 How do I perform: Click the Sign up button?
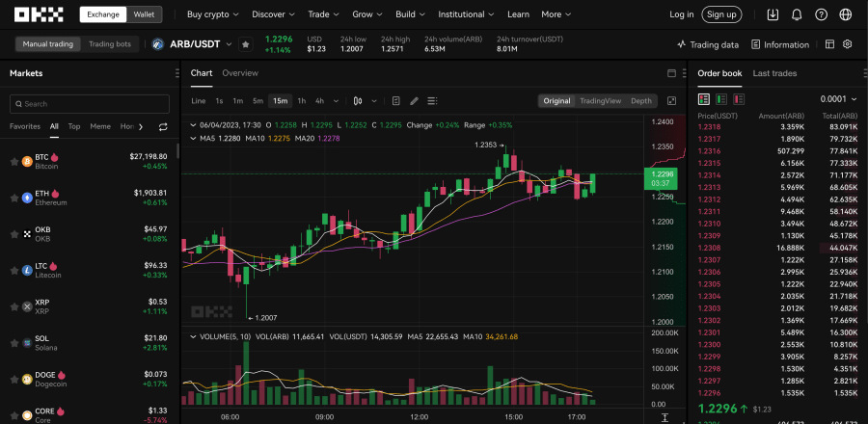[x=720, y=14]
